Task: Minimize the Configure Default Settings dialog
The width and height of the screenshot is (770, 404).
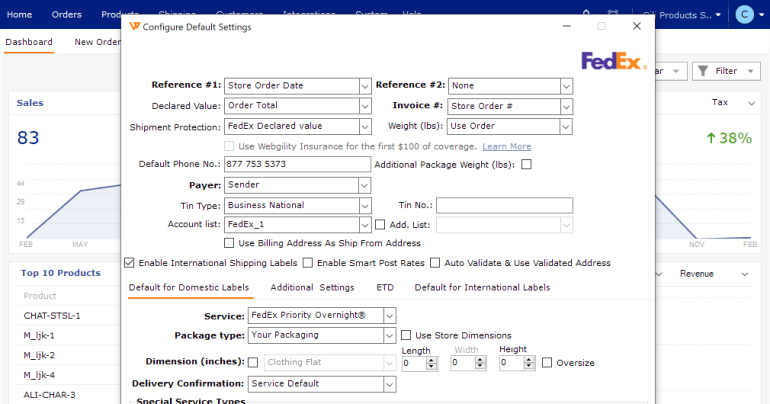Action: tap(567, 26)
